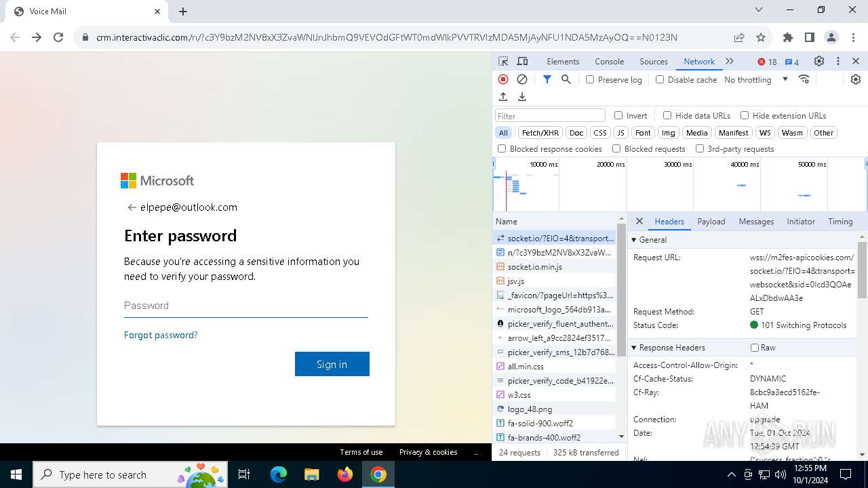Open network search magnifier
The height and width of the screenshot is (488, 868).
point(566,79)
